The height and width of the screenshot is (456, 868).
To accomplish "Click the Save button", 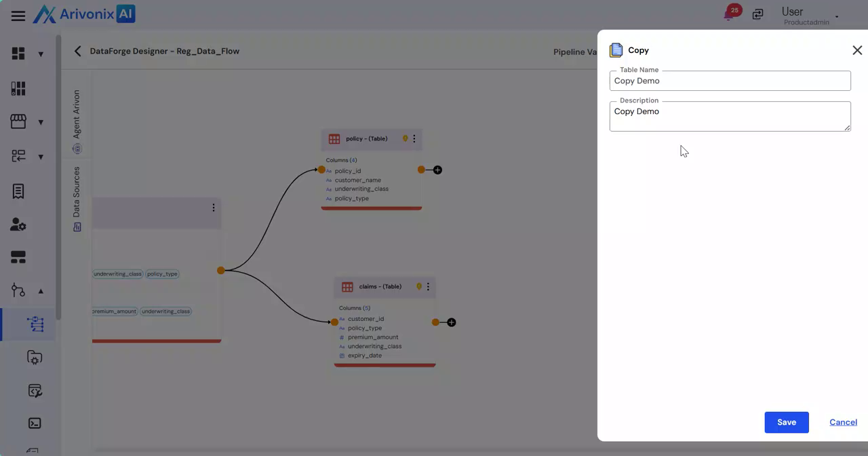I will [786, 422].
